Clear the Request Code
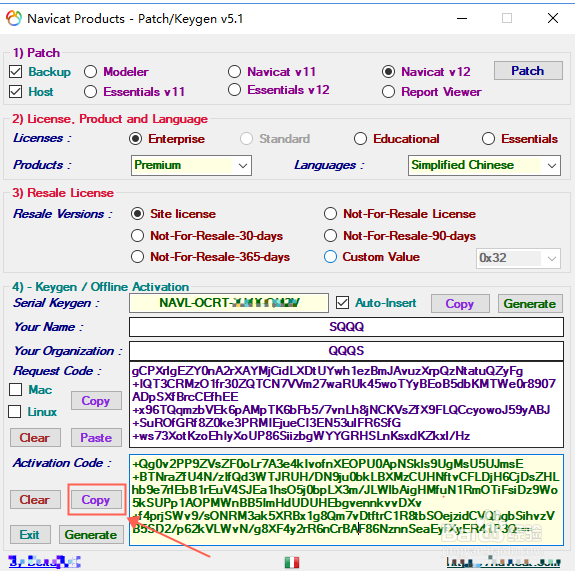575x571 pixels. pyautogui.click(x=35, y=438)
